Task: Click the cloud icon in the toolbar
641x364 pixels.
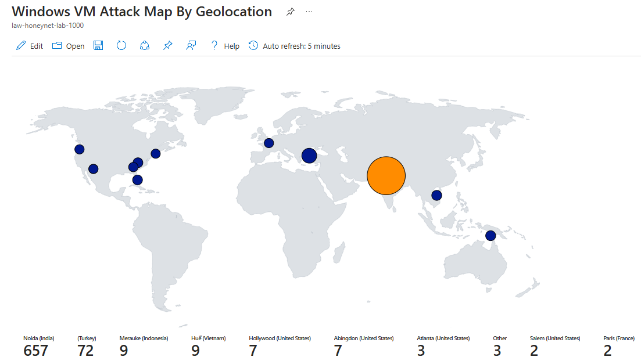Action: (144, 45)
